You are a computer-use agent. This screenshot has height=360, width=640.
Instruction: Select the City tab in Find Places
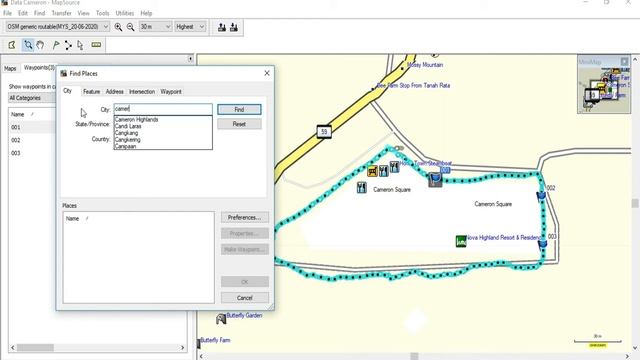pyautogui.click(x=68, y=91)
